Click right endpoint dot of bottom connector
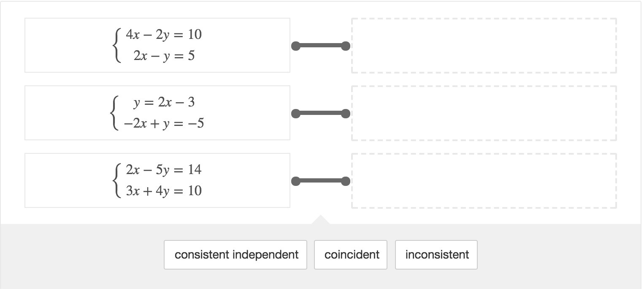Viewport: 644px width, 289px height. (x=346, y=181)
